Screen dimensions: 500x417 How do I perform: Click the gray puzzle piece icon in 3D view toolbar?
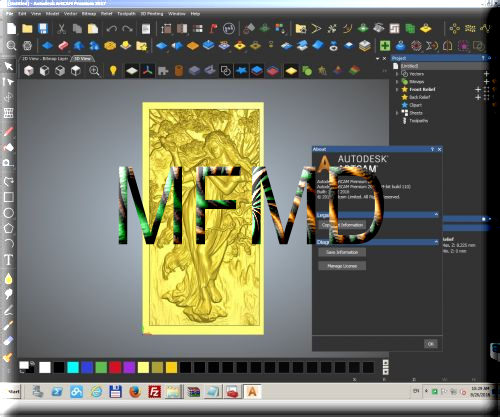[163, 71]
